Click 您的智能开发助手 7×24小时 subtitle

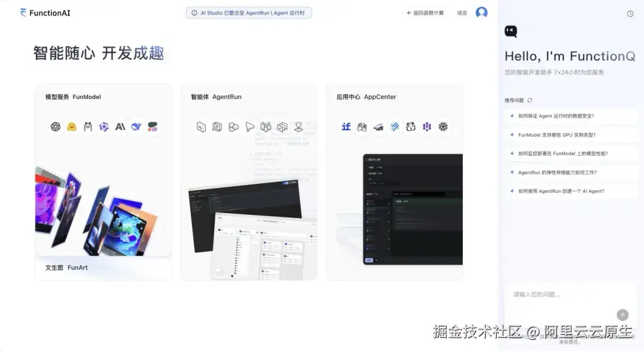point(554,72)
